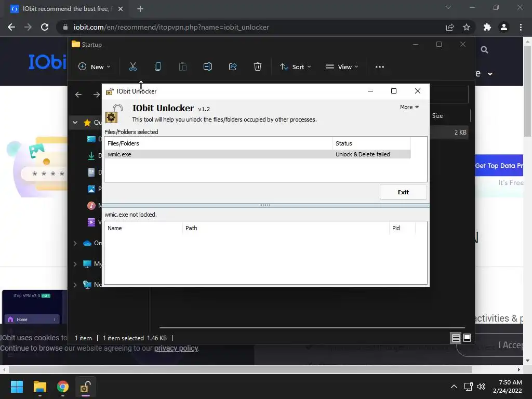Open the Chrome profile avatar
Viewport: 532px width, 399px height.
coord(504,27)
